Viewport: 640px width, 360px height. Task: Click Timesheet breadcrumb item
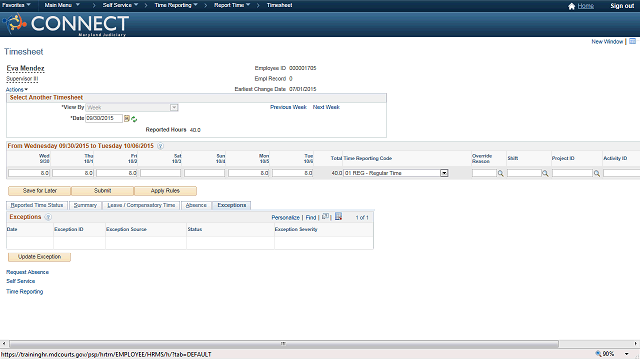[x=279, y=5]
